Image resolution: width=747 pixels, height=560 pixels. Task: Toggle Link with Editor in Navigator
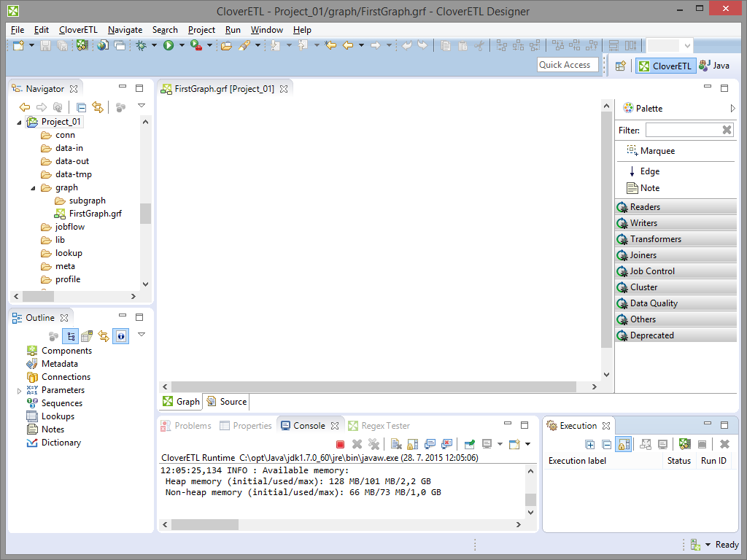click(x=97, y=107)
